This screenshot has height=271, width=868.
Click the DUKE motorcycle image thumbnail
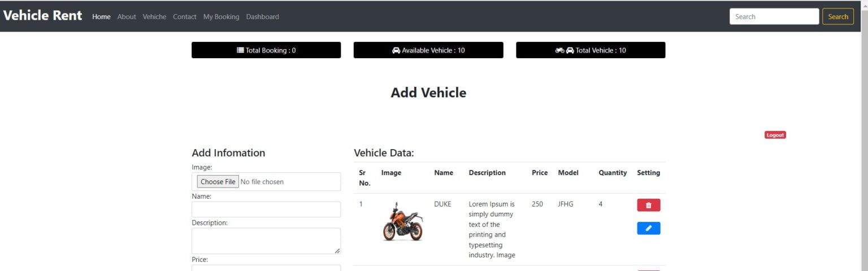tap(402, 221)
